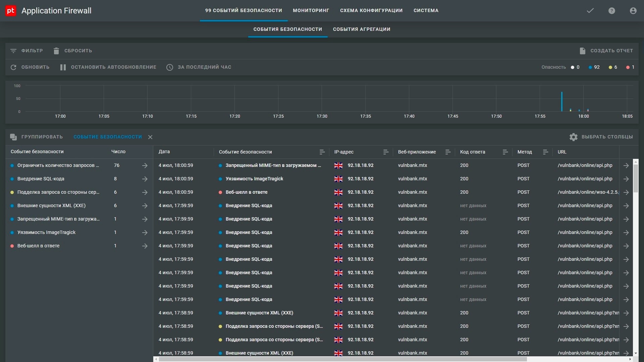
Task: Click the filter lines icon
Action: [x=13, y=51]
